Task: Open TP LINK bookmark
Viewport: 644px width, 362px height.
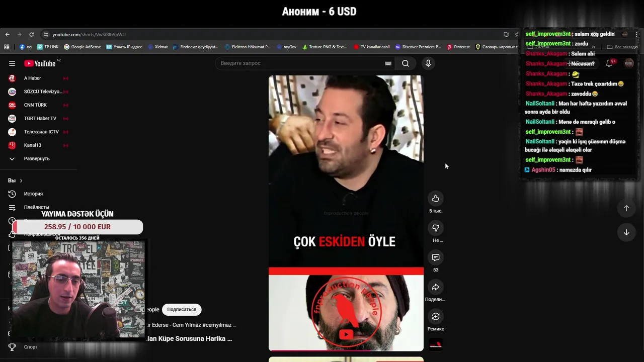Action: 48,47
